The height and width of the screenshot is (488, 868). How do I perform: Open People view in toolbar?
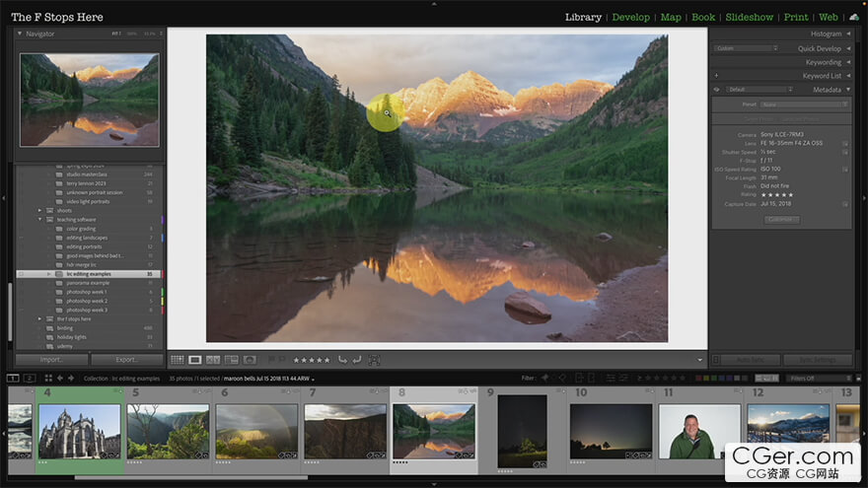250,361
